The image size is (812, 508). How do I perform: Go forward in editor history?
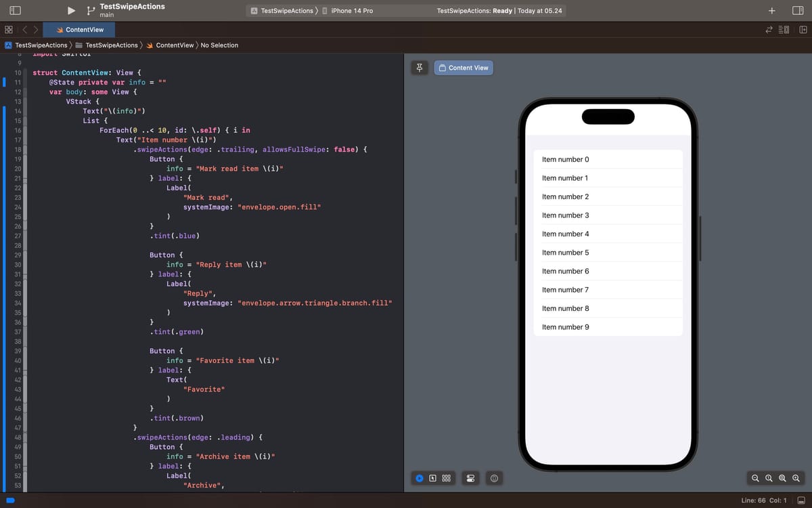(x=36, y=30)
